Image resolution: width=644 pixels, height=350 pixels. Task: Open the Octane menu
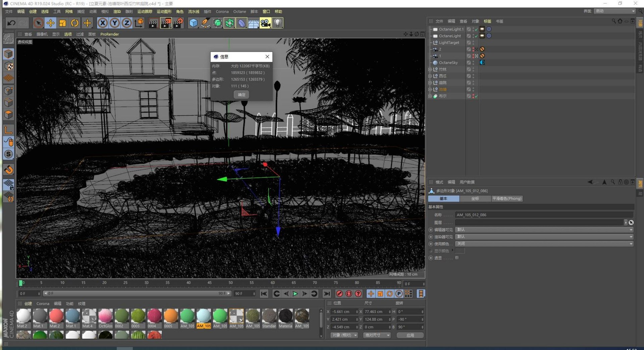239,11
